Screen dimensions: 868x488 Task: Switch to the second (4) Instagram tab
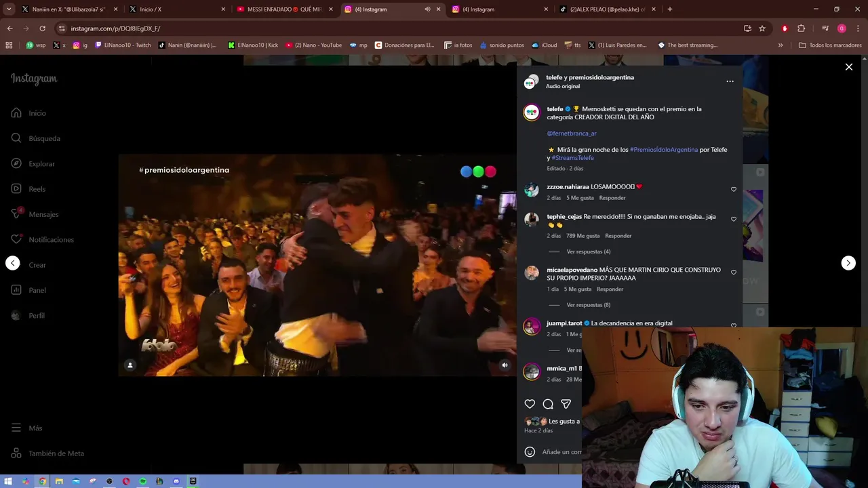(x=500, y=9)
